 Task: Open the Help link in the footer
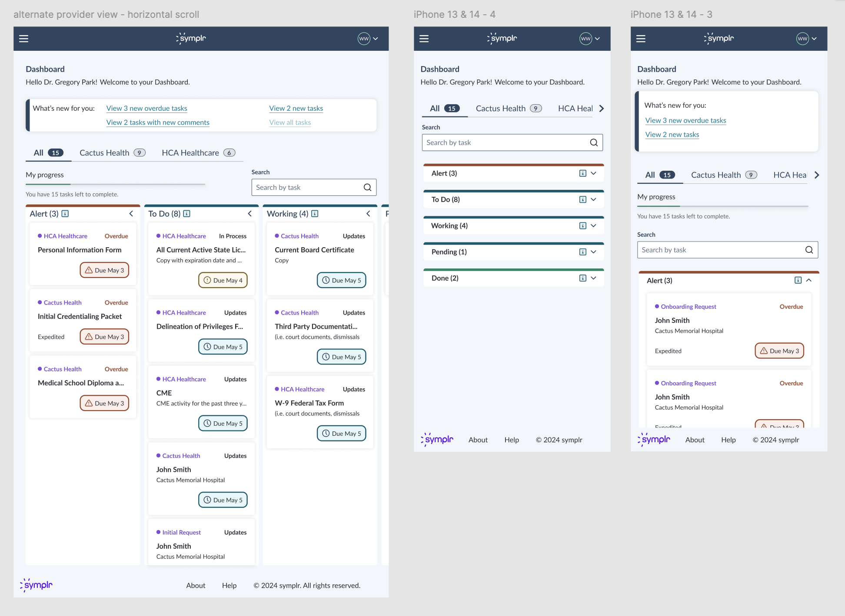[230, 585]
